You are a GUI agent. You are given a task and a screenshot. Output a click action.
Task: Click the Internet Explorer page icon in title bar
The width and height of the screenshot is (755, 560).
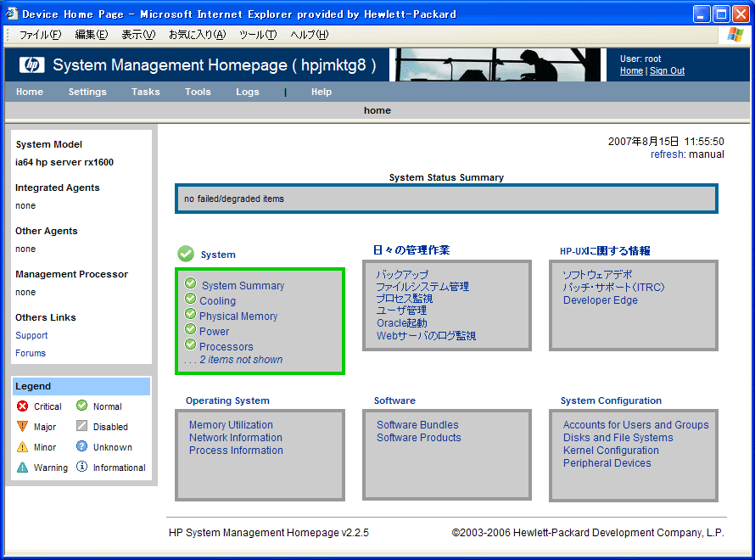pos(12,14)
